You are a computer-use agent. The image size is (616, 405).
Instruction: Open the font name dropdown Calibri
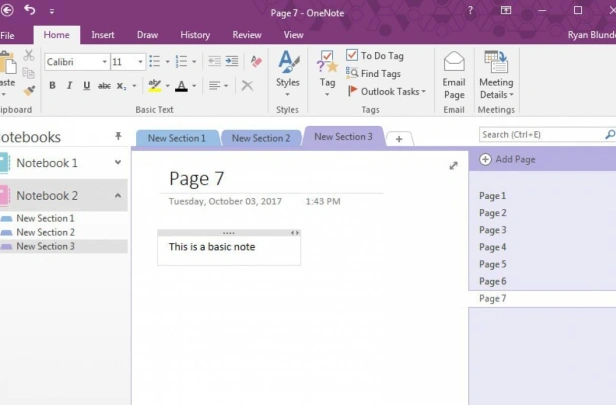77,62
